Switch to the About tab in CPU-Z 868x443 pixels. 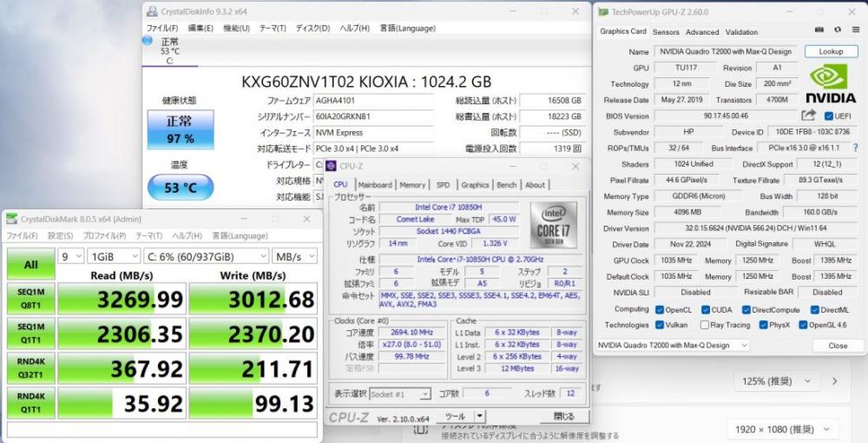535,185
